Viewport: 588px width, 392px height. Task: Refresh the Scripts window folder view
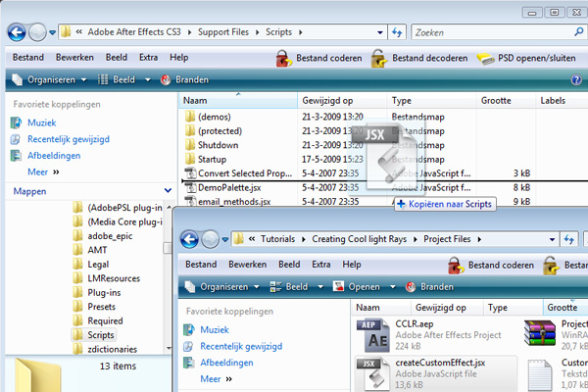point(397,32)
